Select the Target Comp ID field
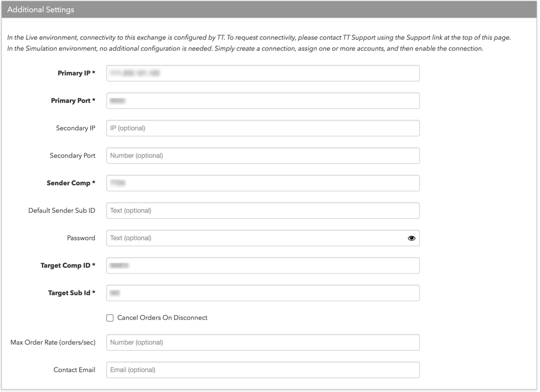 pyautogui.click(x=263, y=266)
